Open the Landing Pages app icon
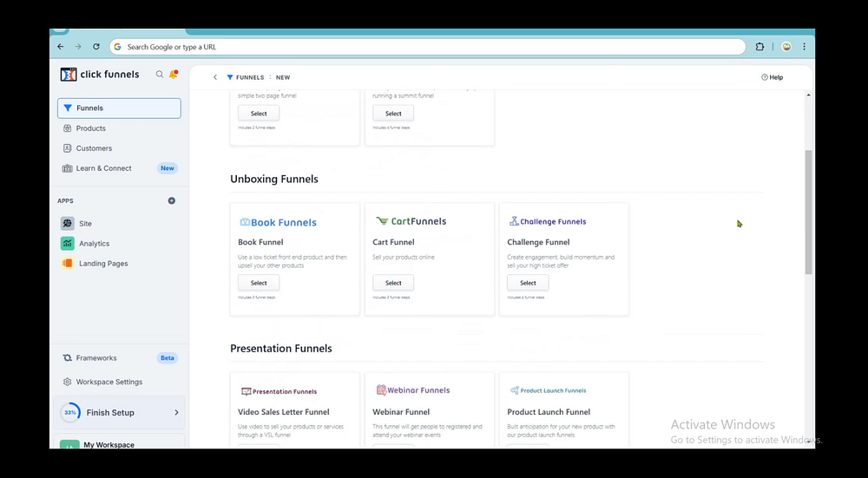 click(x=68, y=264)
